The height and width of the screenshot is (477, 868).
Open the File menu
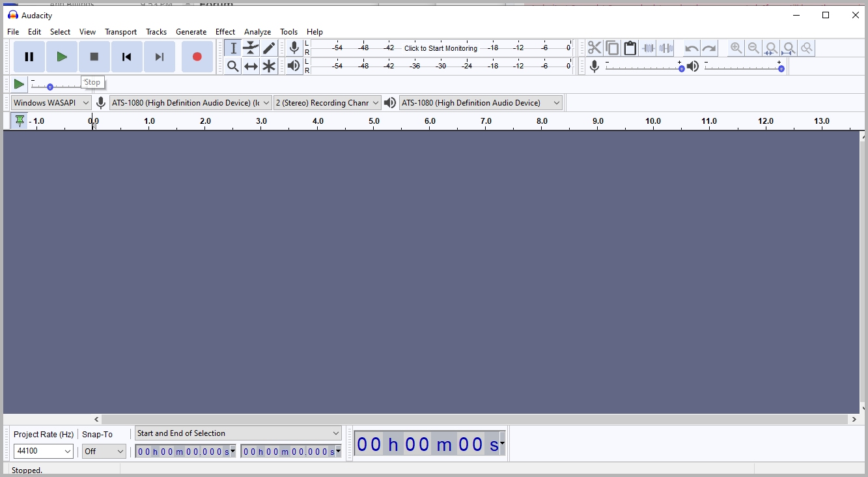tap(13, 32)
